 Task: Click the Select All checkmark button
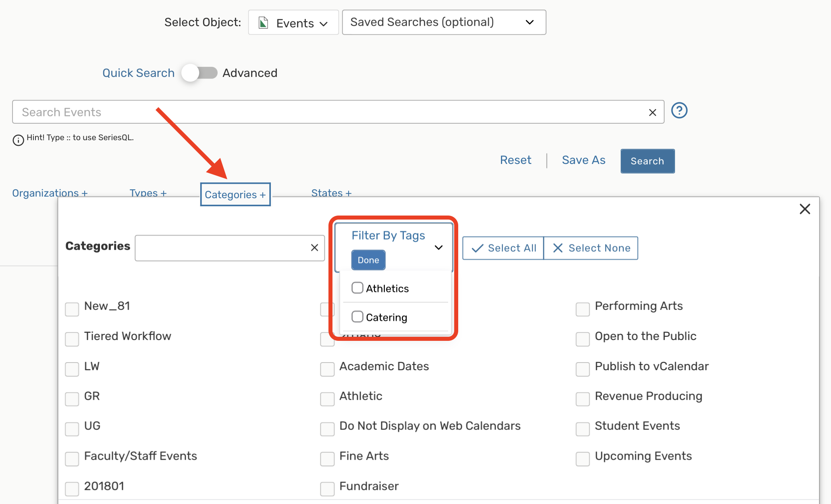503,248
